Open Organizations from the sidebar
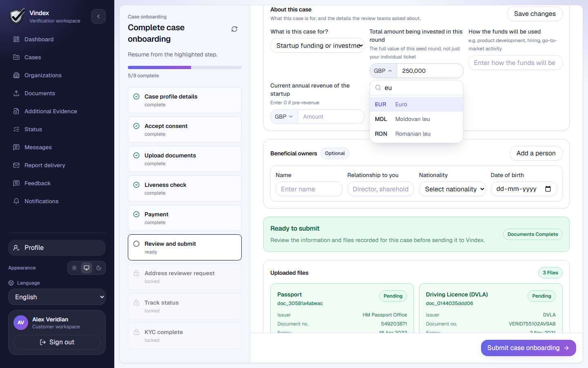Image resolution: width=588 pixels, height=368 pixels. [57, 75]
